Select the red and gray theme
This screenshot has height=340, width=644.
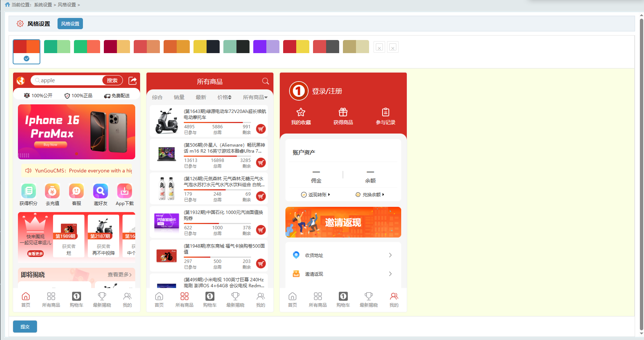pos(326,47)
